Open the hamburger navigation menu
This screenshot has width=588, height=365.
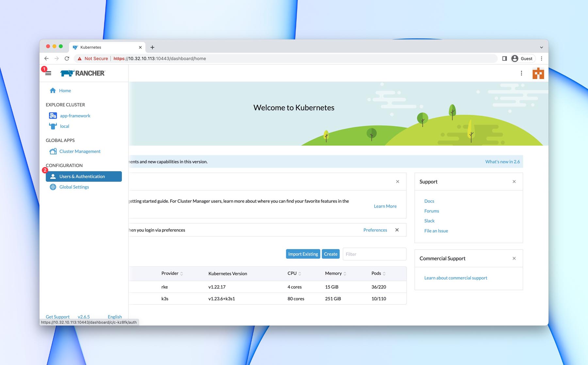(48, 73)
